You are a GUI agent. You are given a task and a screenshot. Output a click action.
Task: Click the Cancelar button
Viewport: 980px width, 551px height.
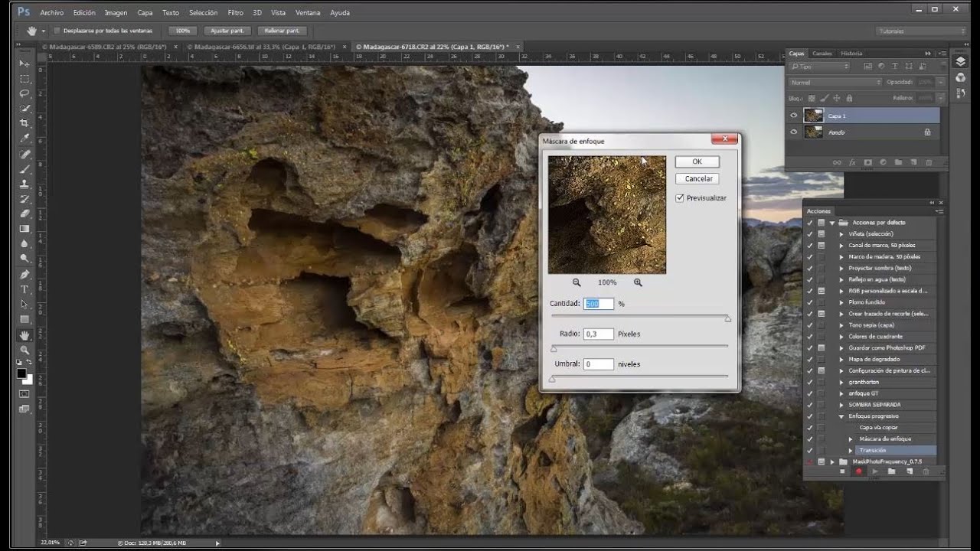(x=698, y=179)
